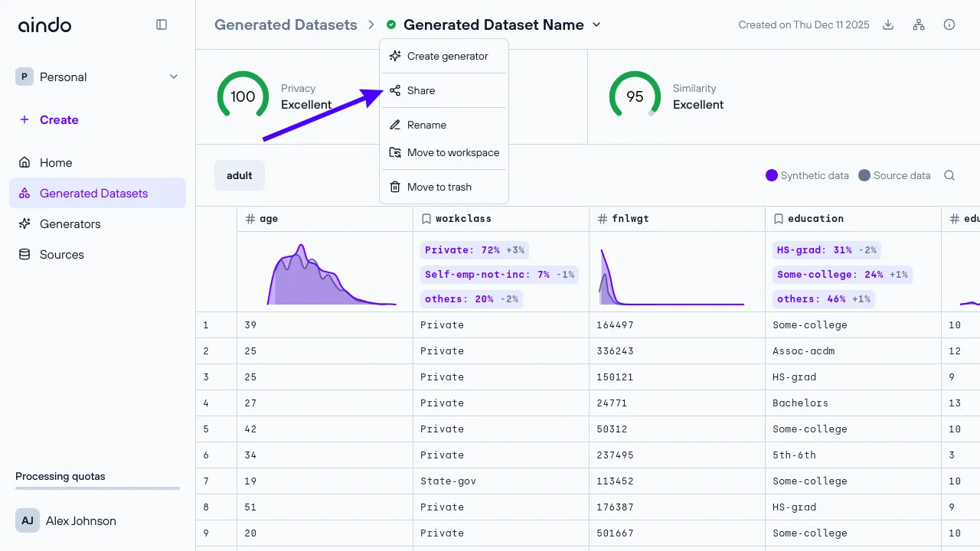Open the Sources section

click(62, 254)
